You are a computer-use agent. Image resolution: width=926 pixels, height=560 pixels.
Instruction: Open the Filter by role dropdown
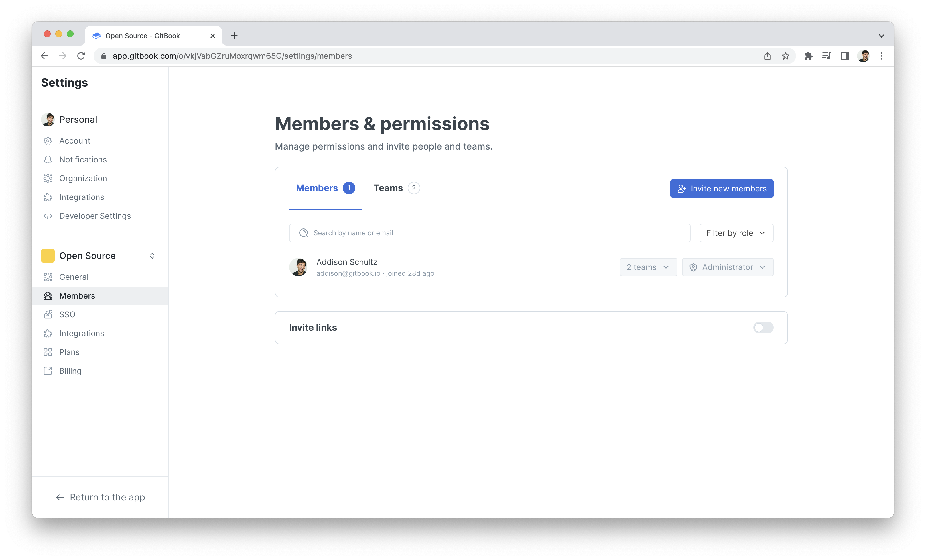736,233
